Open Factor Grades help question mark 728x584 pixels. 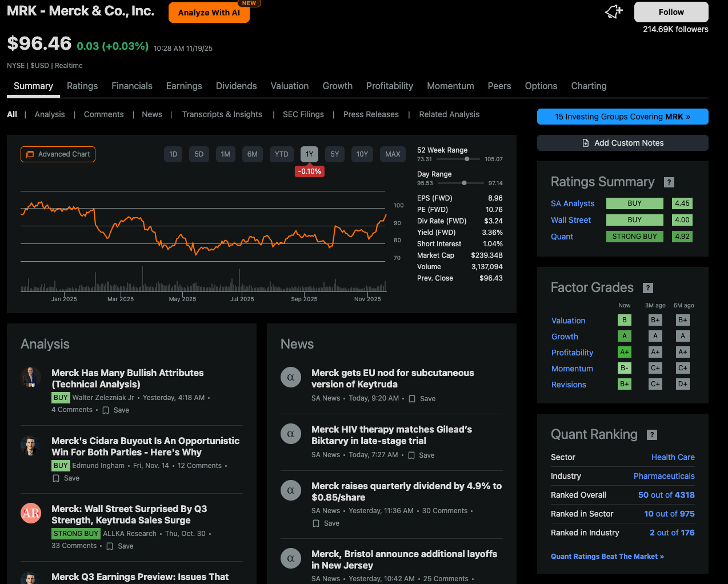pos(648,288)
